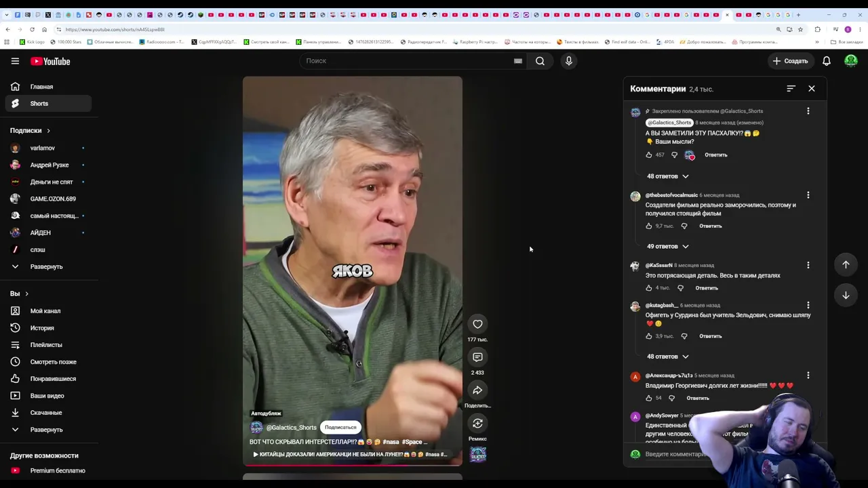Click the Создать button
This screenshot has height=488, width=868.
point(791,61)
